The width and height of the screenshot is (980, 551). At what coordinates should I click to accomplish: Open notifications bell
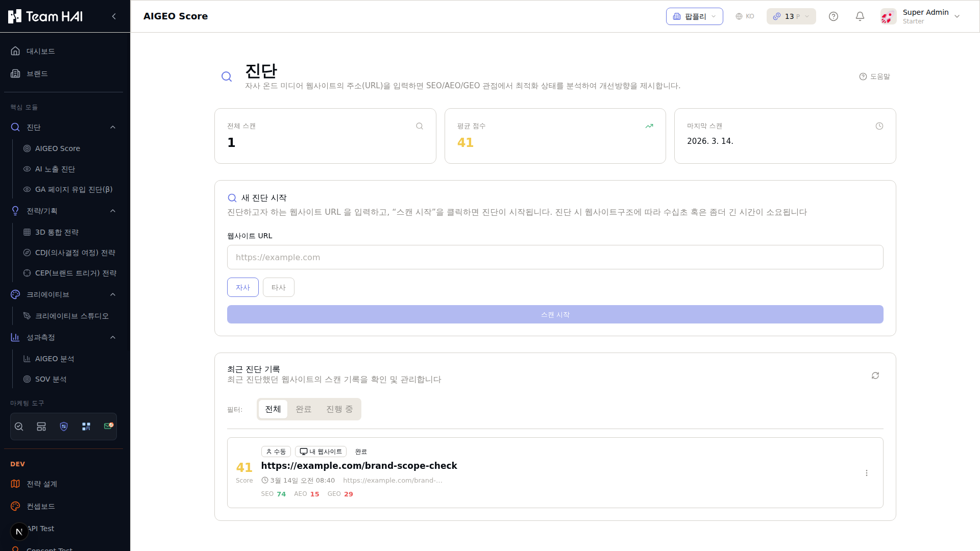(860, 16)
